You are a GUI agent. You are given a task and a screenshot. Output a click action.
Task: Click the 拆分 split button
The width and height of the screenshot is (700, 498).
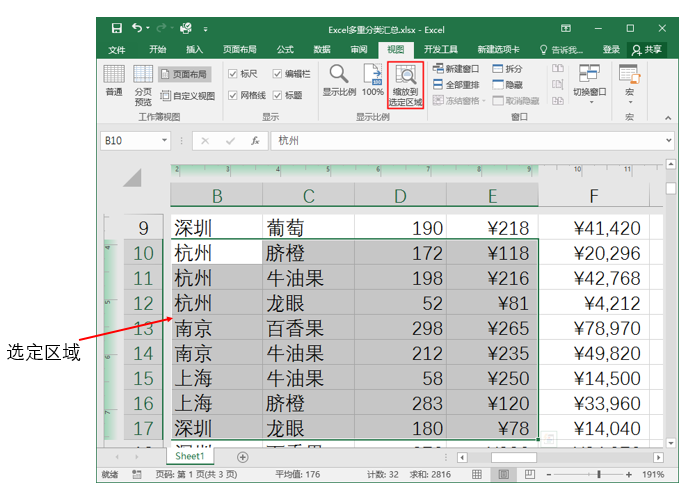click(507, 69)
